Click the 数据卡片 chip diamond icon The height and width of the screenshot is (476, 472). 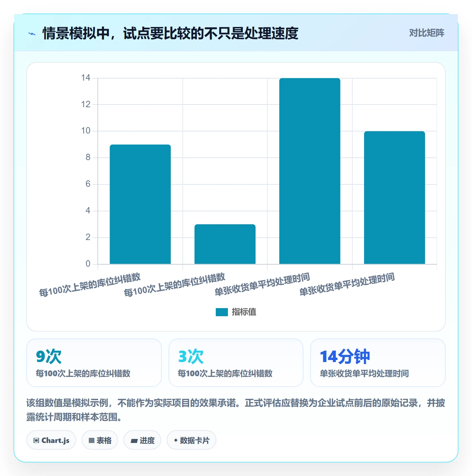(176, 440)
